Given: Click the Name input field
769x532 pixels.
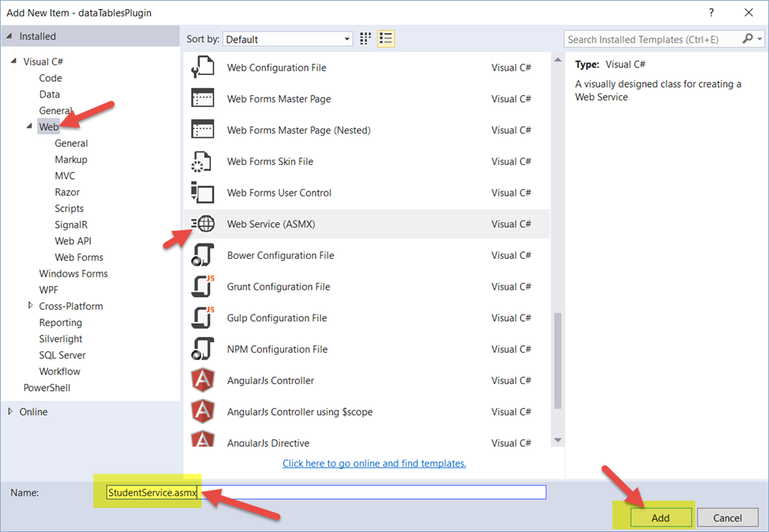Looking at the screenshot, I should click(326, 492).
